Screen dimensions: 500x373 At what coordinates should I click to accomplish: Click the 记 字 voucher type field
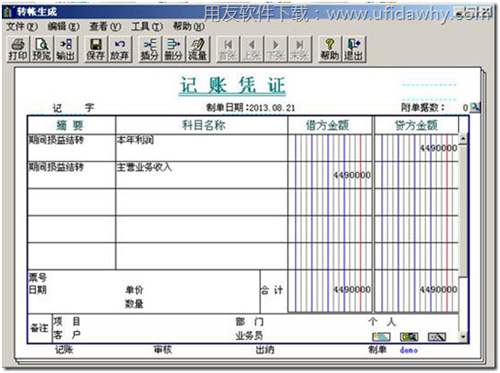[x=74, y=108]
